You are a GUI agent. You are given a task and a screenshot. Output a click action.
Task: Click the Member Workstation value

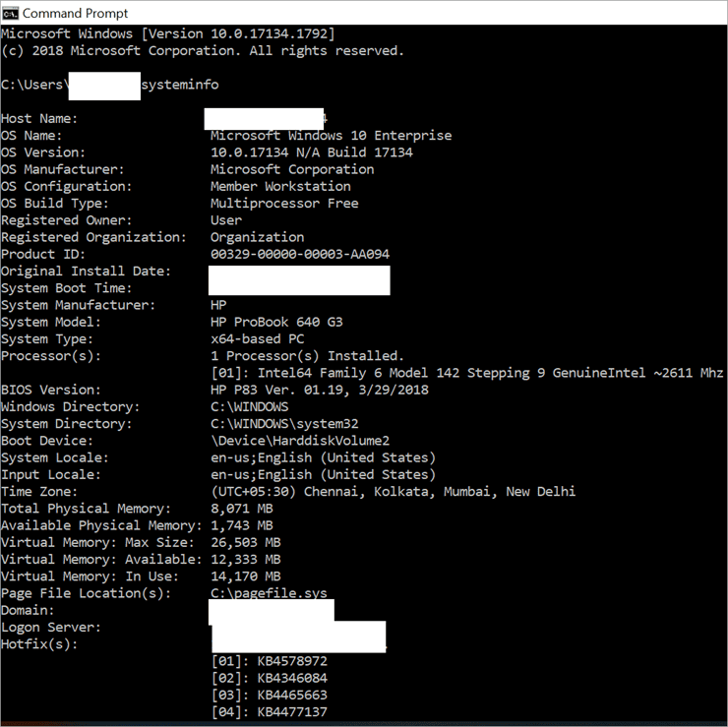(x=280, y=186)
